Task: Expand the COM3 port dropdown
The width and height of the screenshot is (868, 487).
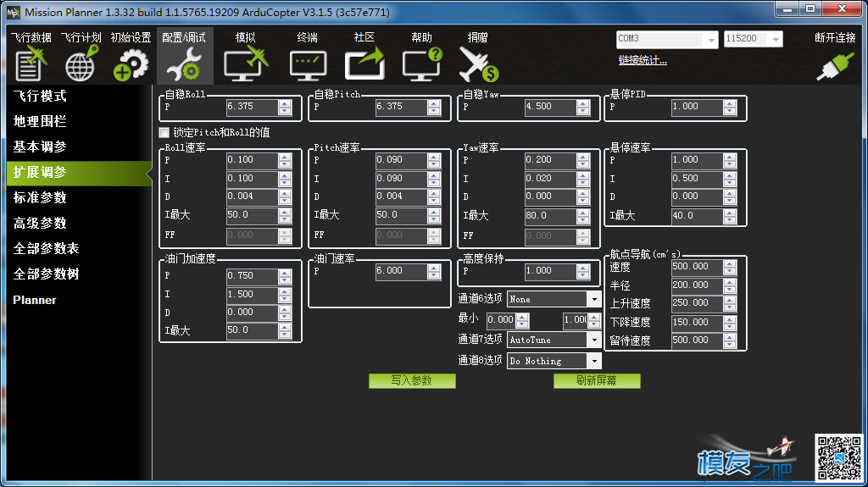Action: click(x=711, y=39)
